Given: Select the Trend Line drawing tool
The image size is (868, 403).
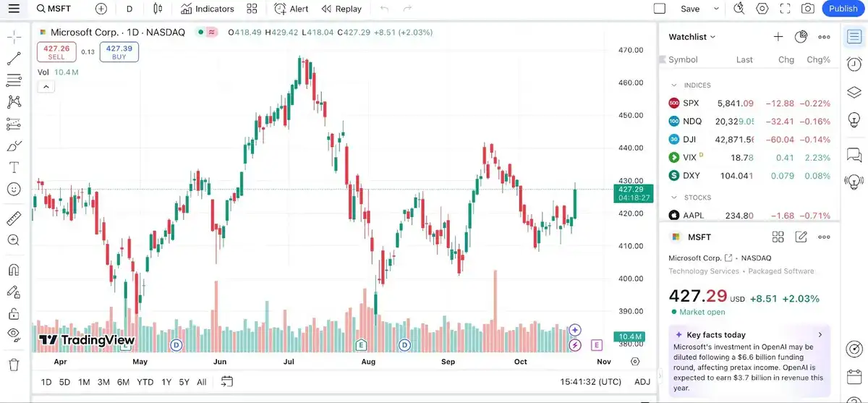Looking at the screenshot, I should [x=14, y=59].
